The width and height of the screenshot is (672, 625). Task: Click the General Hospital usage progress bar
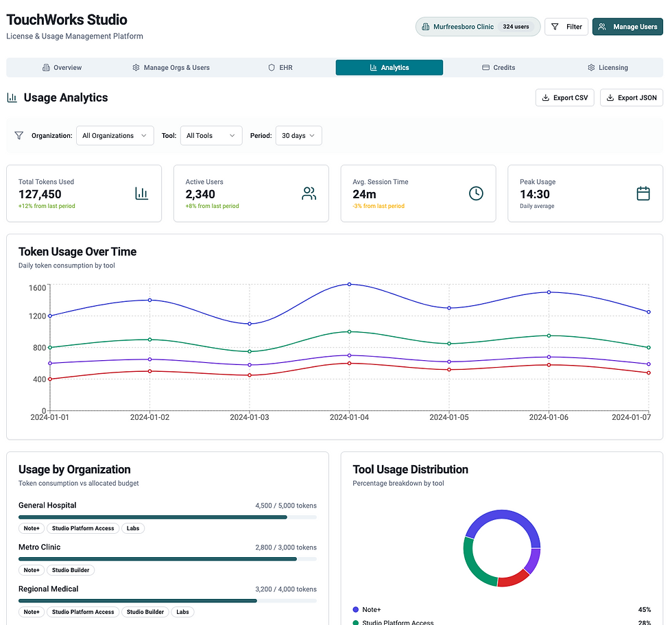point(153,517)
